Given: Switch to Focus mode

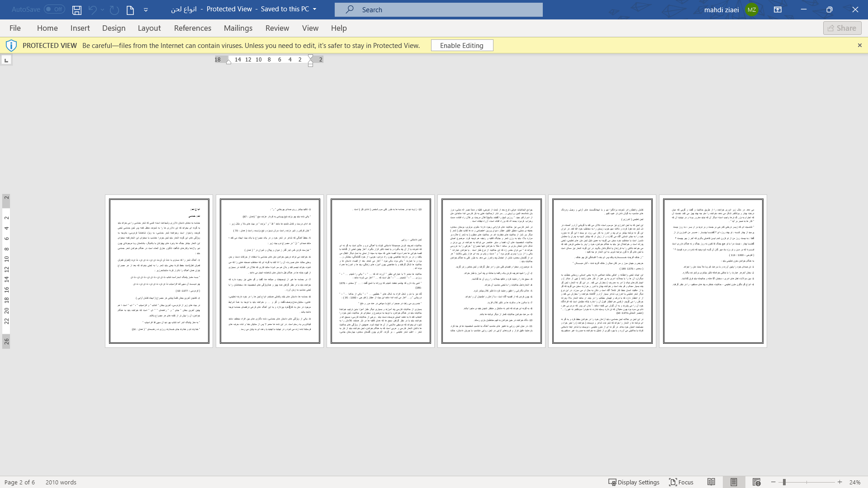Looking at the screenshot, I should (x=681, y=482).
